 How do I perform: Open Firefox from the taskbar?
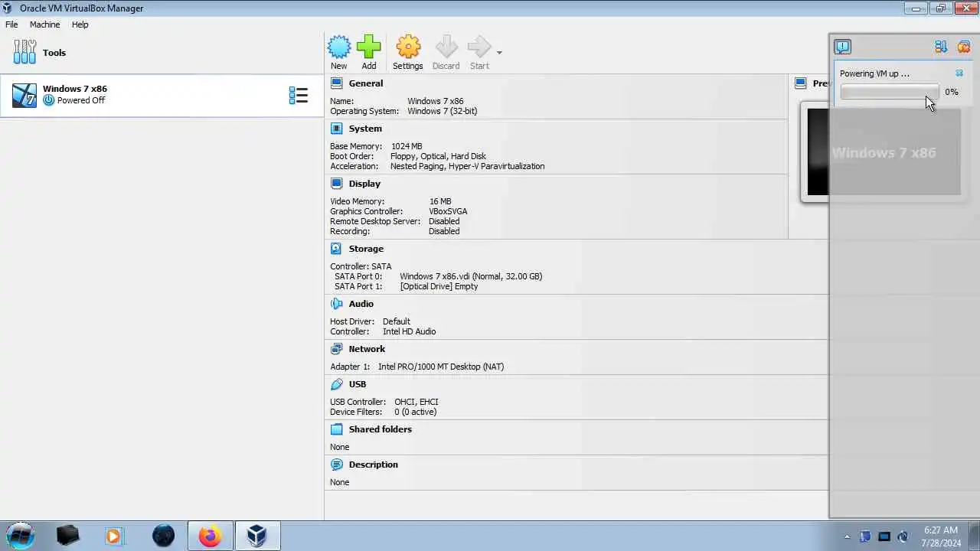click(x=210, y=536)
